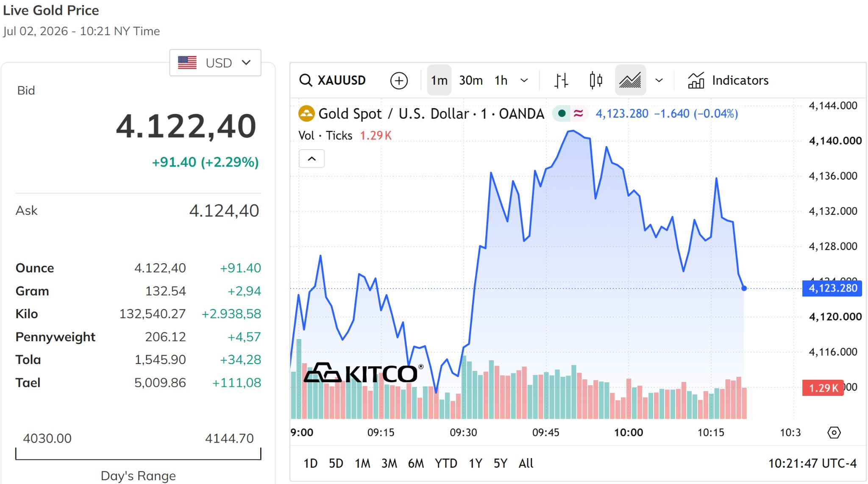The height and width of the screenshot is (484, 868).
Task: Add a symbol with the plus circle icon
Action: click(x=399, y=81)
